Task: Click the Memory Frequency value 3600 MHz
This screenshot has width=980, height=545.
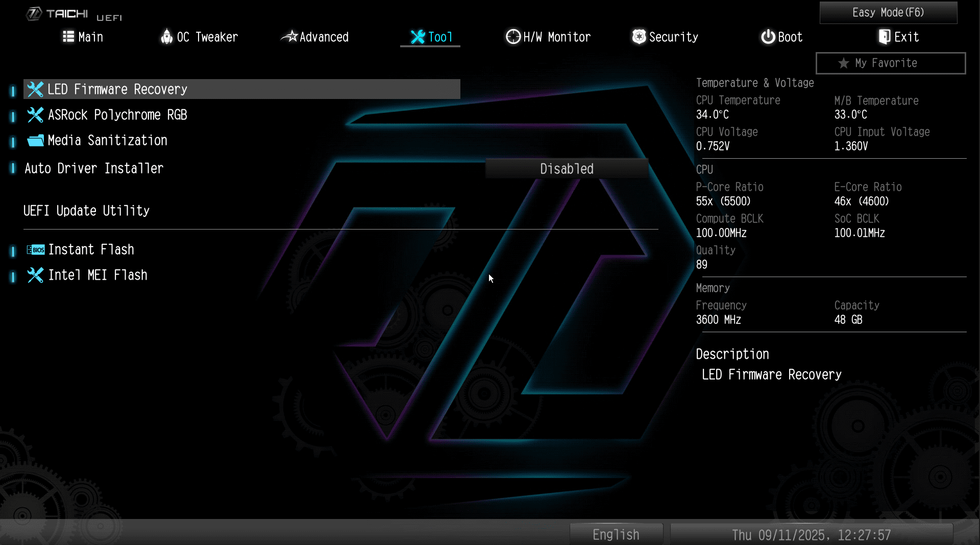Action: (x=718, y=320)
